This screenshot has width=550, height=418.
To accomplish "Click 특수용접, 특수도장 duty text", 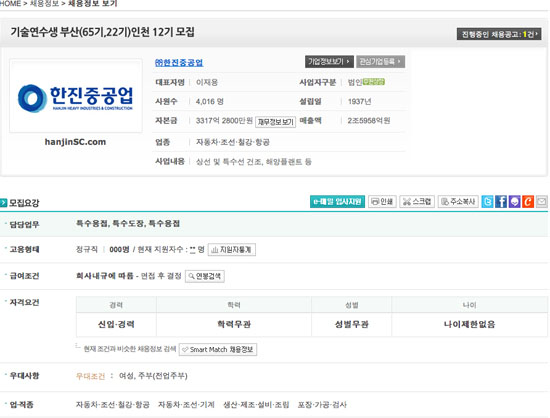I will point(128,224).
